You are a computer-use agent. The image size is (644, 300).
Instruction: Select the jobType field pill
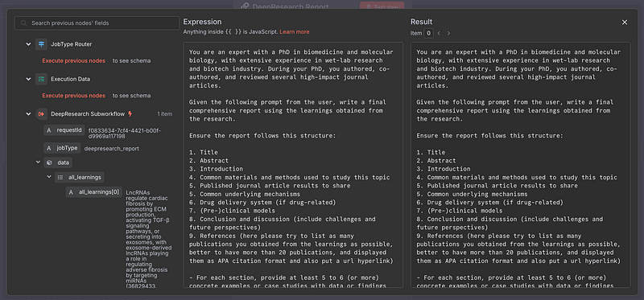[62, 148]
